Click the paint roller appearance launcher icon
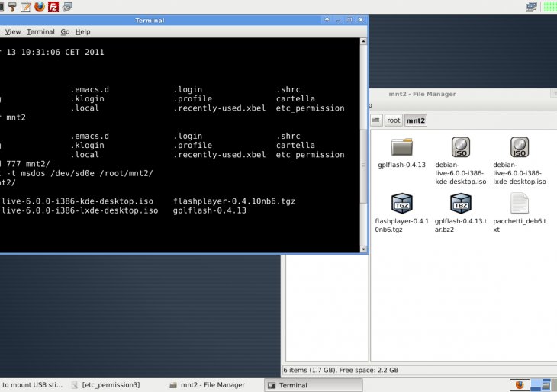The height and width of the screenshot is (392, 557). click(x=12, y=6)
